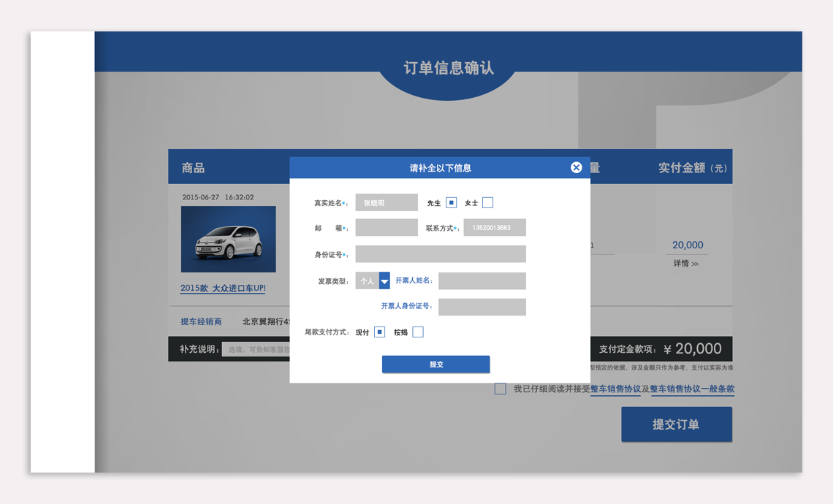Screen dimensions: 833x504
Task: Select the 先生 checkbox
Action: tap(451, 203)
